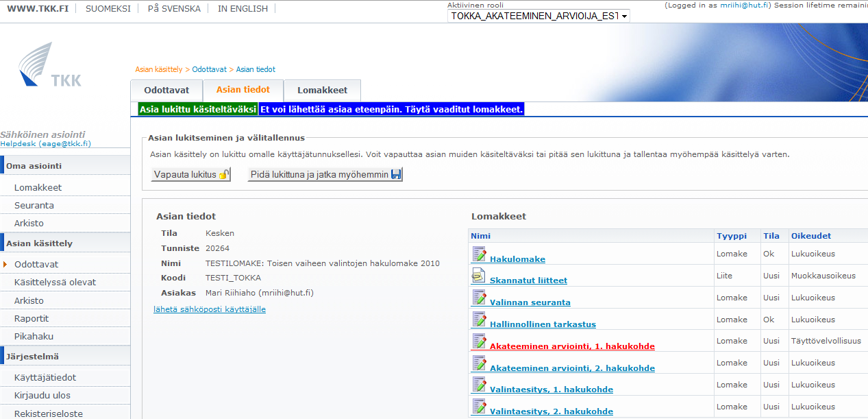
Task: Open Arkisto under Asian käsittely
Action: click(29, 300)
